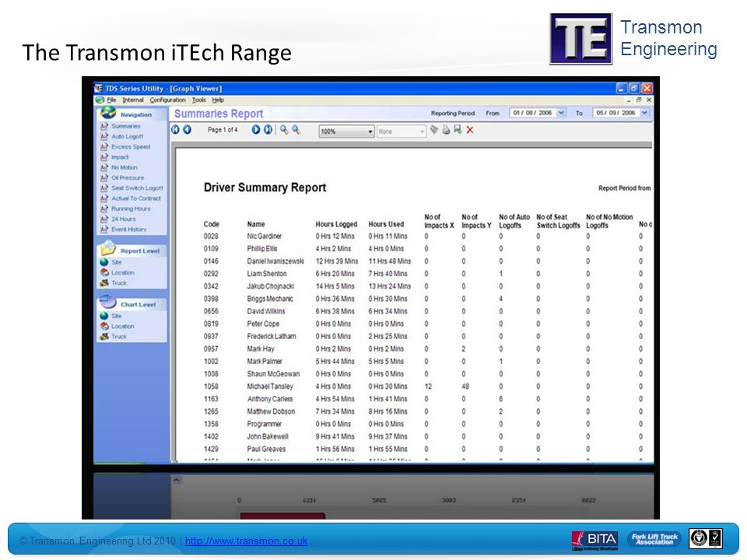Open the Internal menu
Image resolution: width=747 pixels, height=560 pixels.
(133, 100)
